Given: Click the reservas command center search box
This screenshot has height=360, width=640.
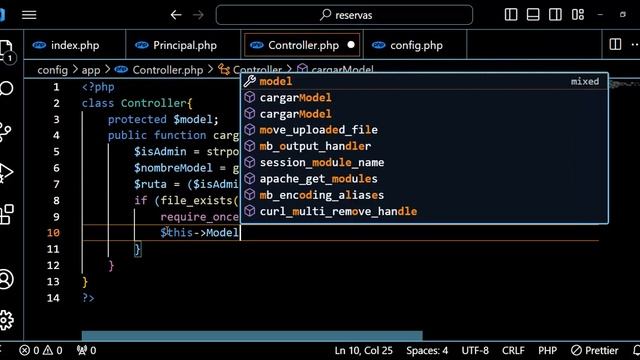Looking at the screenshot, I should 344,15.
